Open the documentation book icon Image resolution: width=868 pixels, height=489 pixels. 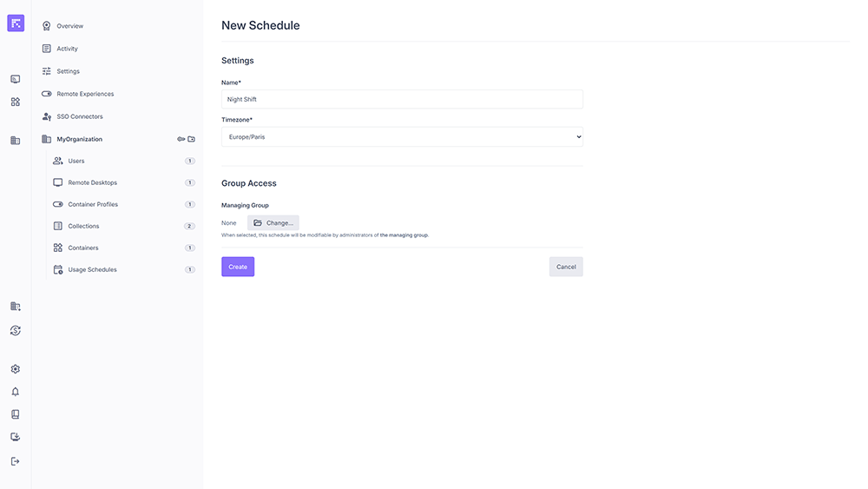[15, 414]
